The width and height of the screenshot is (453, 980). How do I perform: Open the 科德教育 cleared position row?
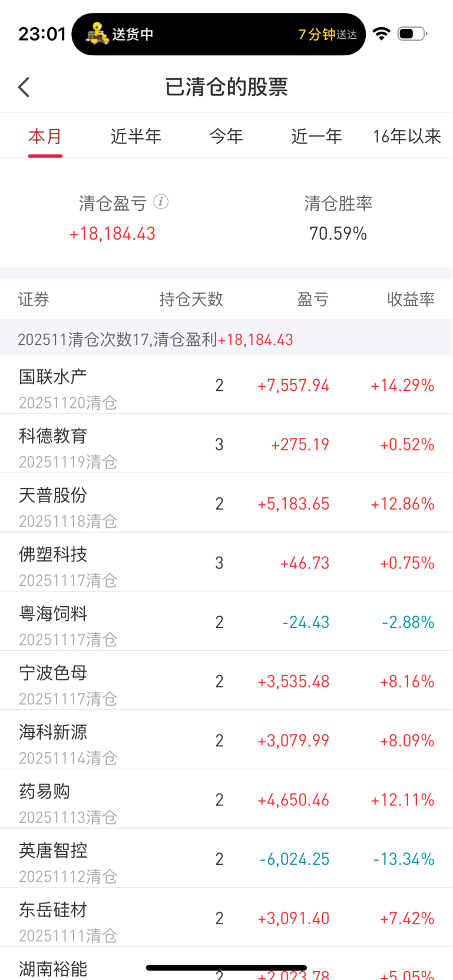[x=226, y=444]
